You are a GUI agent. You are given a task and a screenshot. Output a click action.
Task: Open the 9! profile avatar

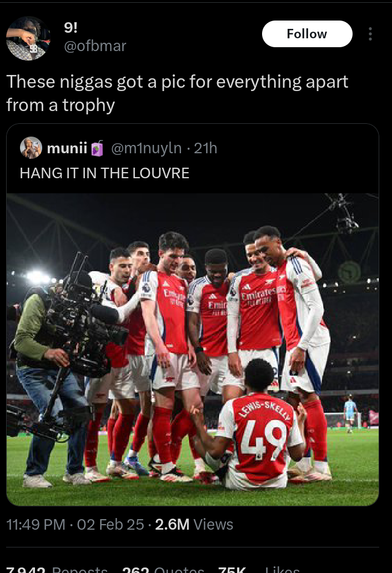coord(28,38)
